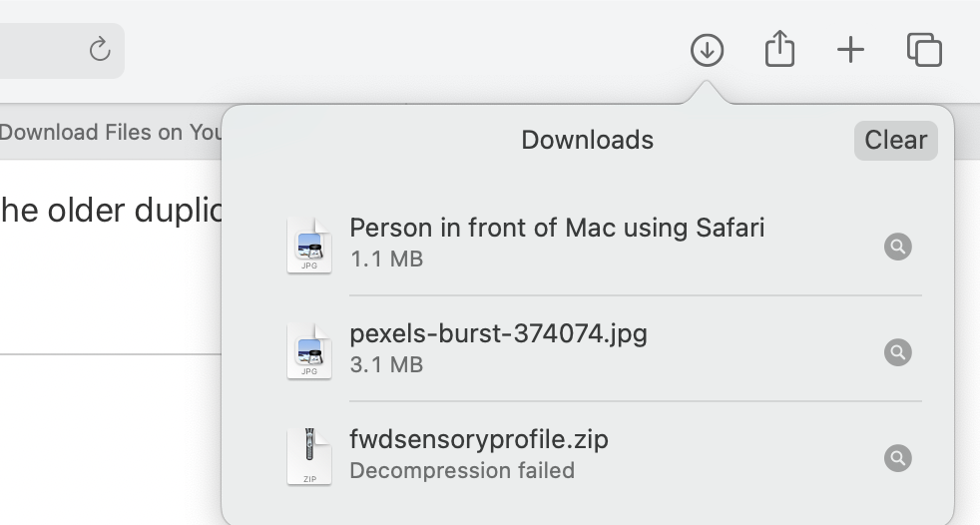Select the Person in front of Mac download

[x=557, y=228]
